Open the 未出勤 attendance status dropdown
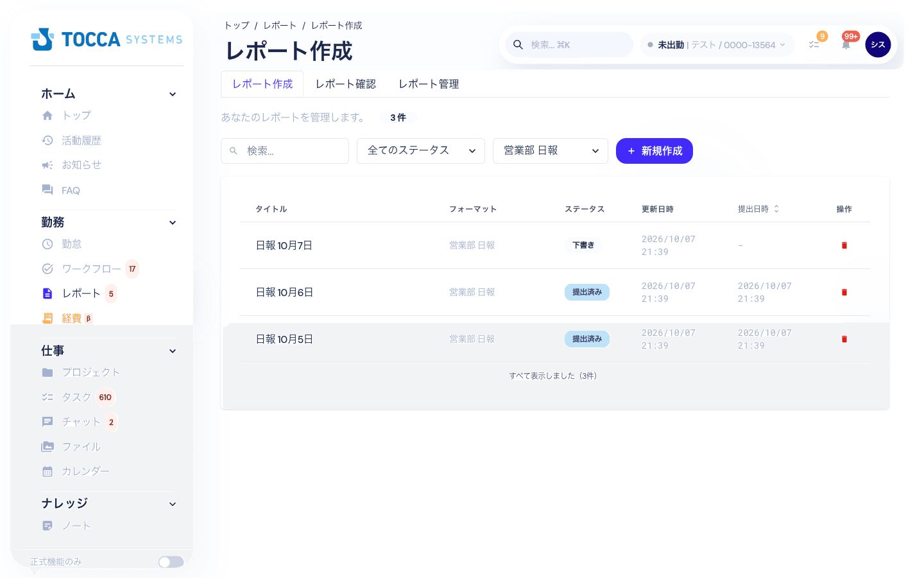 coord(717,45)
